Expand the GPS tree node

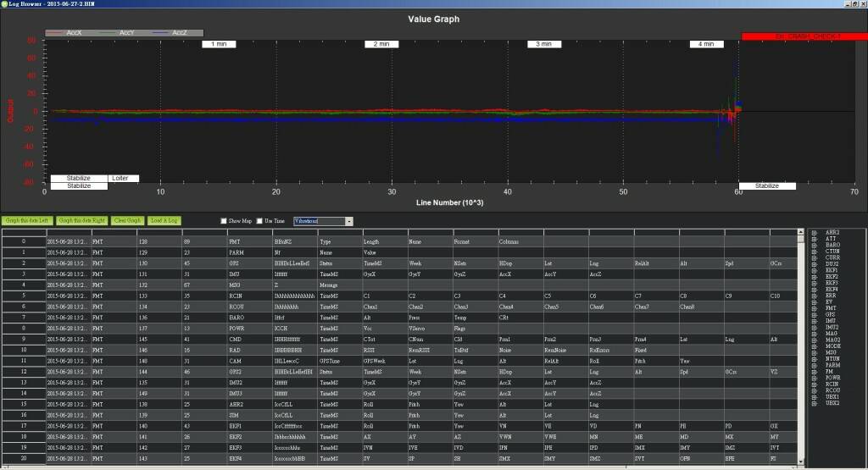tap(815, 315)
